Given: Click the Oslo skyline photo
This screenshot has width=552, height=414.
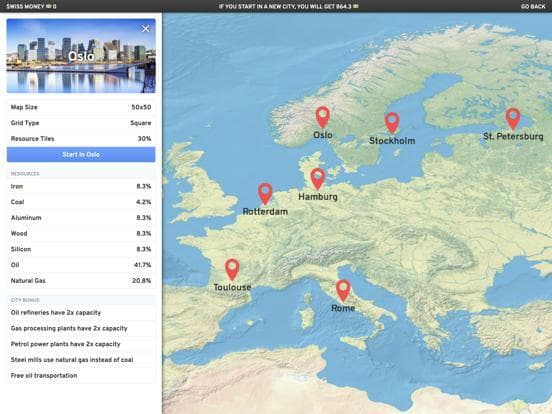Looking at the screenshot, I should click(81, 56).
